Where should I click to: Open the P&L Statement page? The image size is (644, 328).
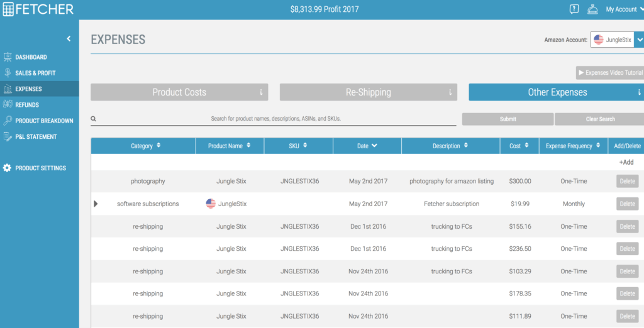point(36,137)
